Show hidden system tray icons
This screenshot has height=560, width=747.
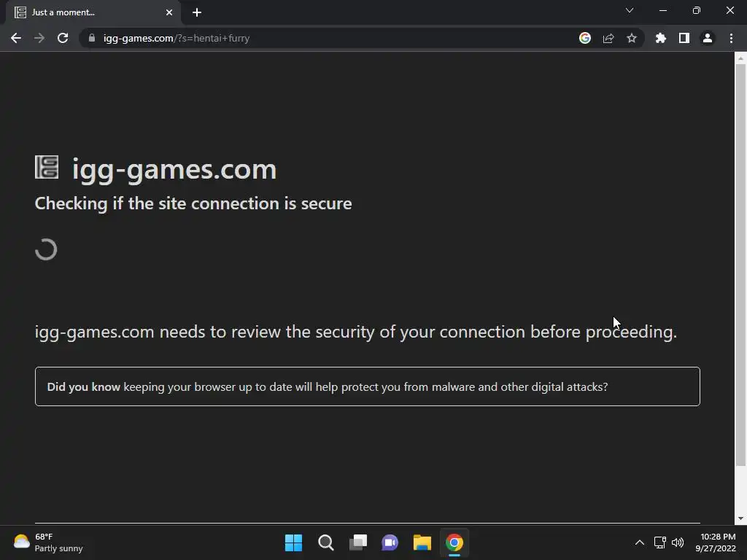point(640,542)
